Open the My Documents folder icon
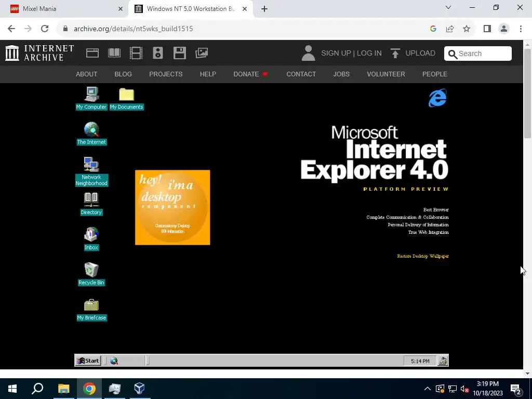This screenshot has width=532, height=399. pos(127,98)
